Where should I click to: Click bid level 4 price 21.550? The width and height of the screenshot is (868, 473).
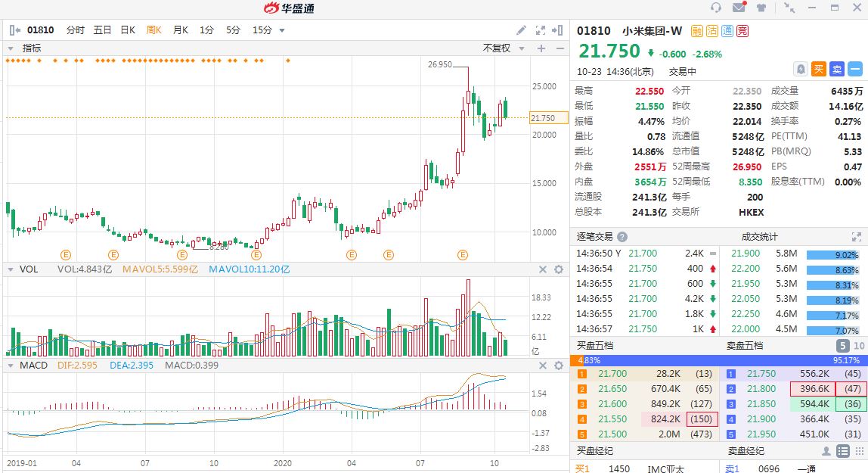tap(612, 420)
